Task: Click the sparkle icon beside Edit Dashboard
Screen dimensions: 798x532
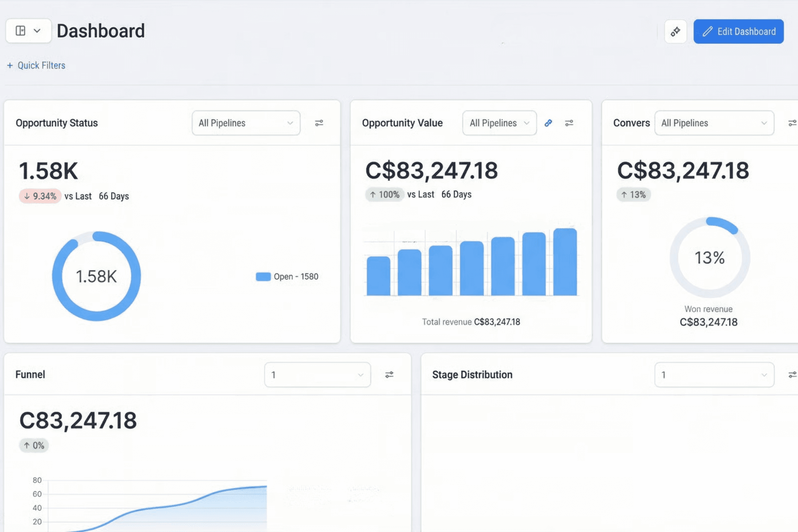Action: 675,31
